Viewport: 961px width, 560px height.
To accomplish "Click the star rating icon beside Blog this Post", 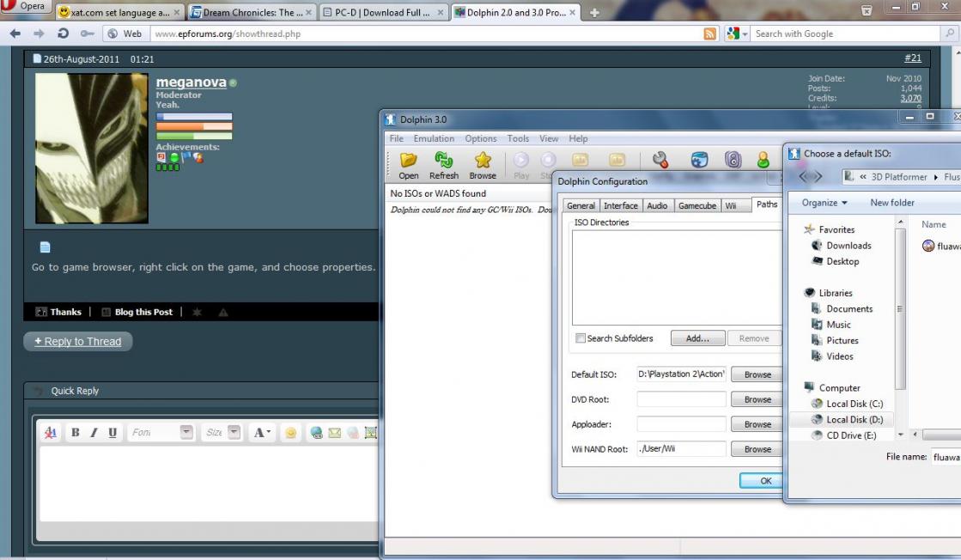I will click(197, 312).
